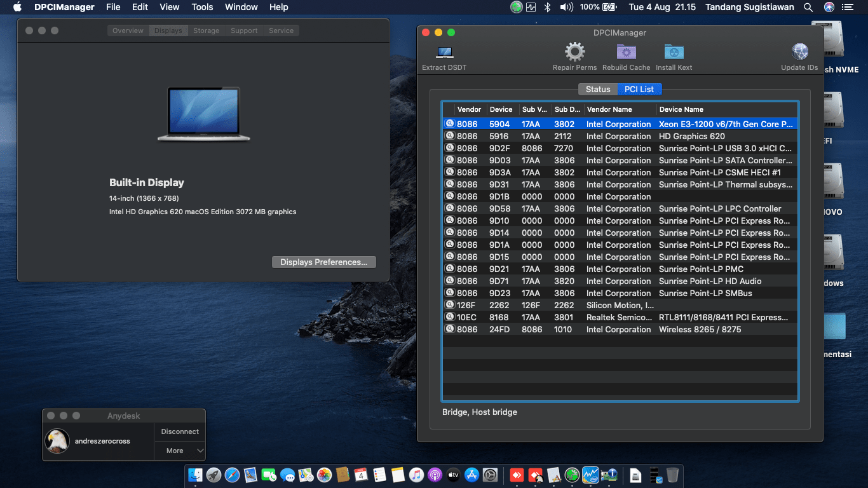The width and height of the screenshot is (868, 488).
Task: Open the Music app in the Dock
Action: pyautogui.click(x=417, y=475)
